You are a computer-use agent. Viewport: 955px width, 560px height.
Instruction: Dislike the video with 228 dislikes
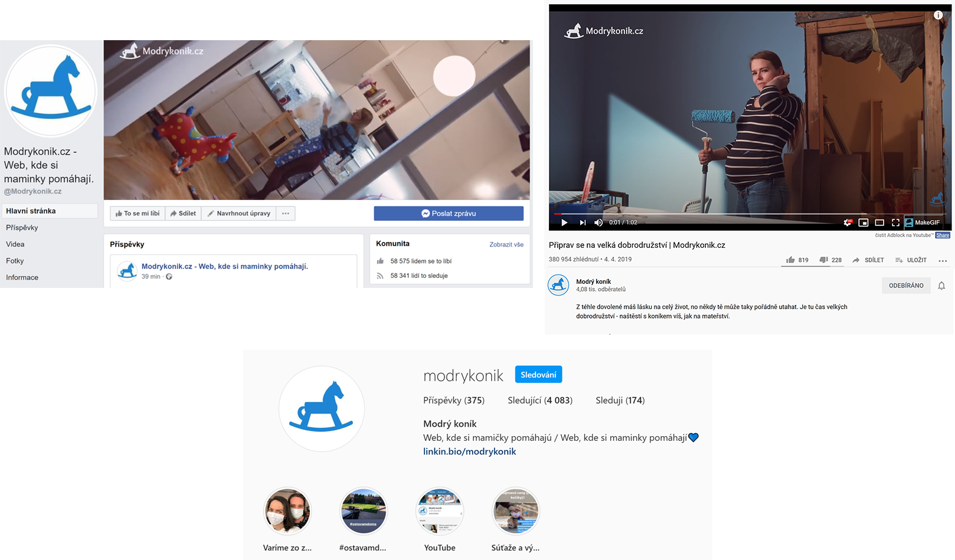[x=830, y=260]
